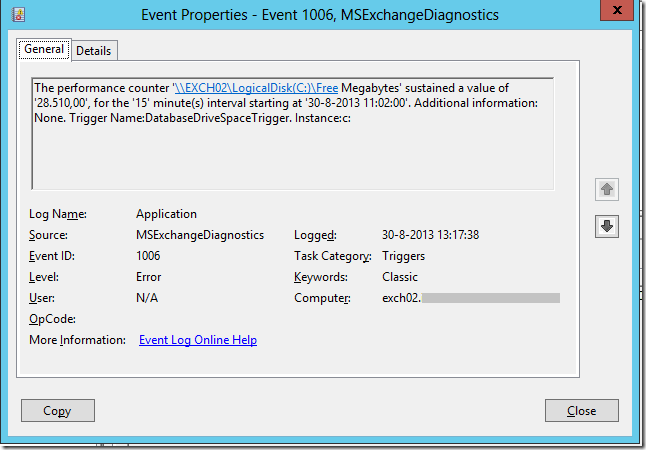Click the 'Event ID:' label

[52, 256]
